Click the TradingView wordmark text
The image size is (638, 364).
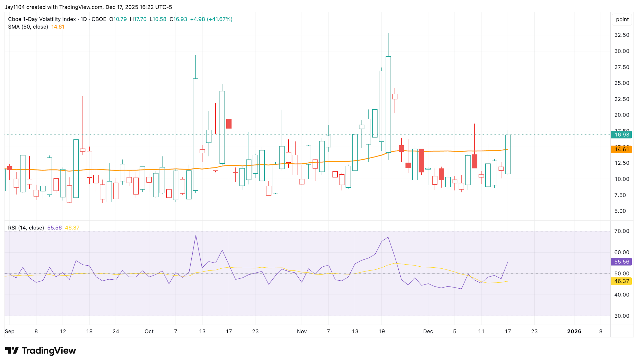coord(49,351)
